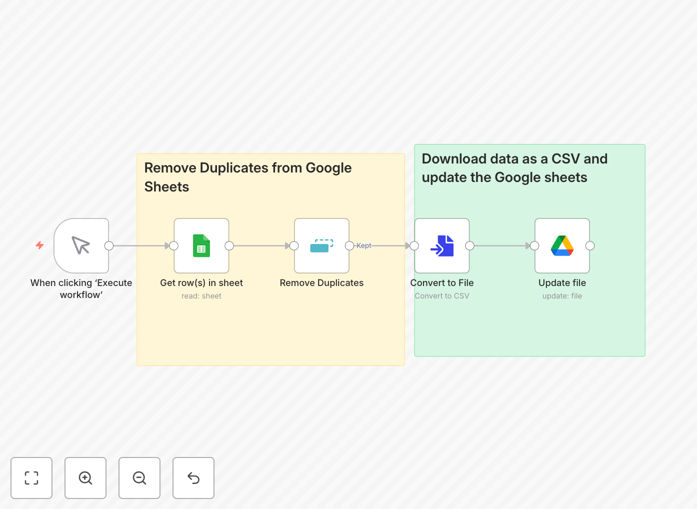Click the 'Convert to CSV' subtitle

pos(442,296)
